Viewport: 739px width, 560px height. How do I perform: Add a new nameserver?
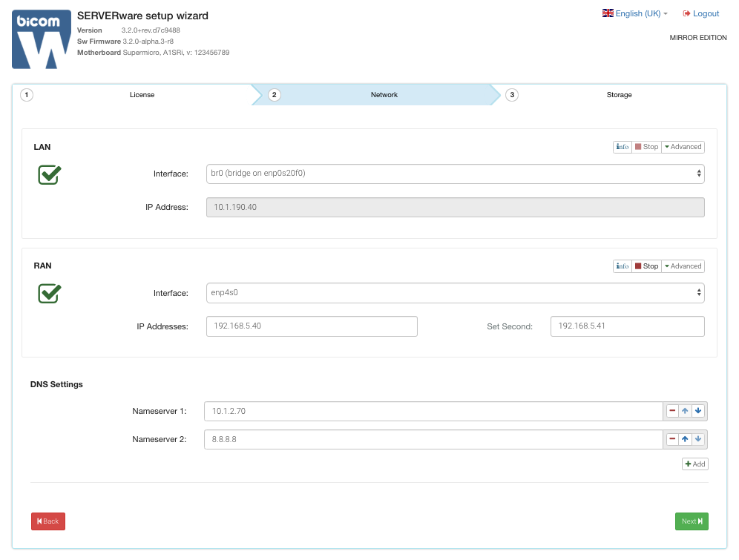(x=695, y=464)
